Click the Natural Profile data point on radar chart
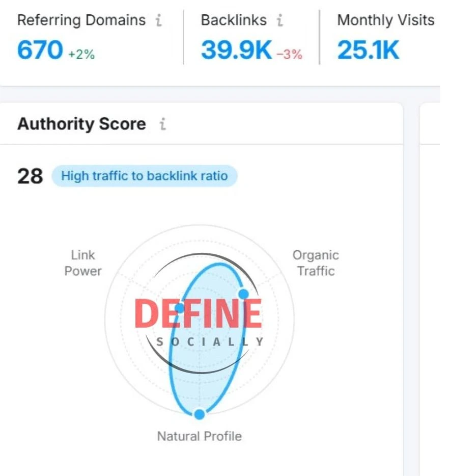The width and height of the screenshot is (449, 476). pos(200,414)
